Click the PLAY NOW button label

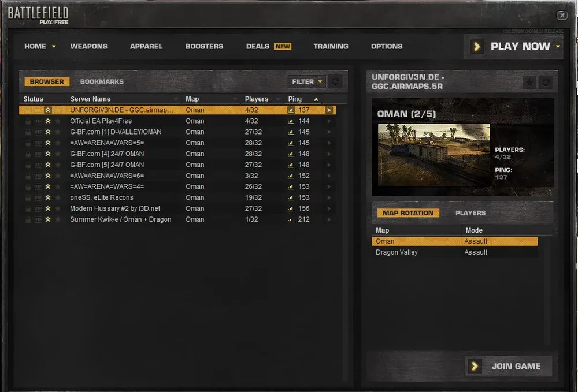(520, 46)
